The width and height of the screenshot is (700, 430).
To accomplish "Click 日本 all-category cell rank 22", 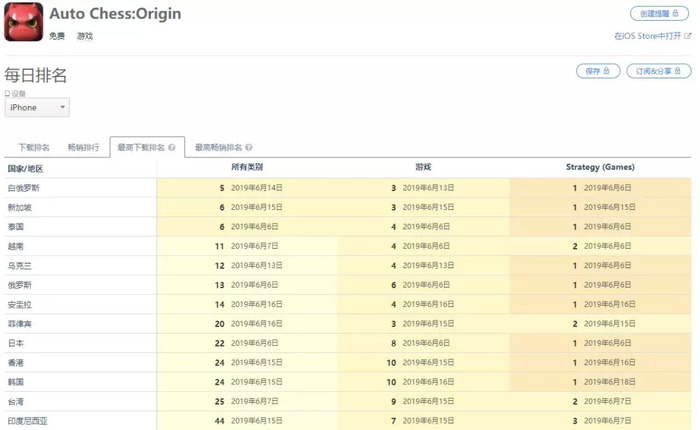I will point(247,343).
